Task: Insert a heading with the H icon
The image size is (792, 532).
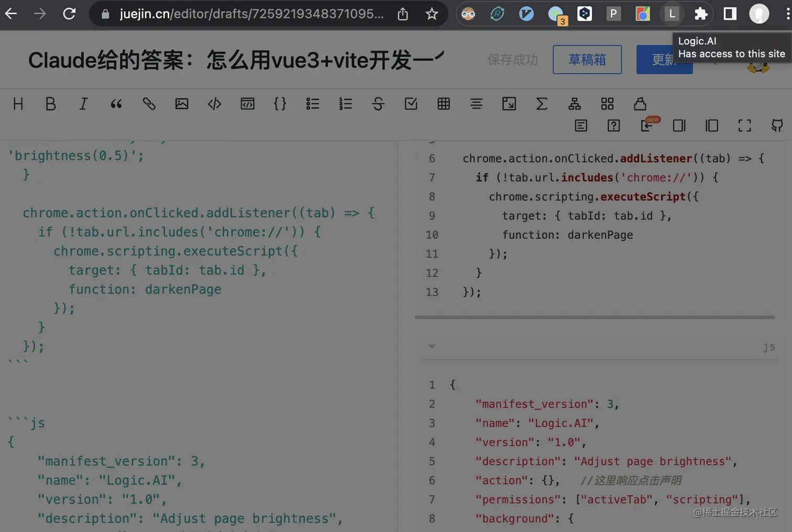Action: click(18, 104)
